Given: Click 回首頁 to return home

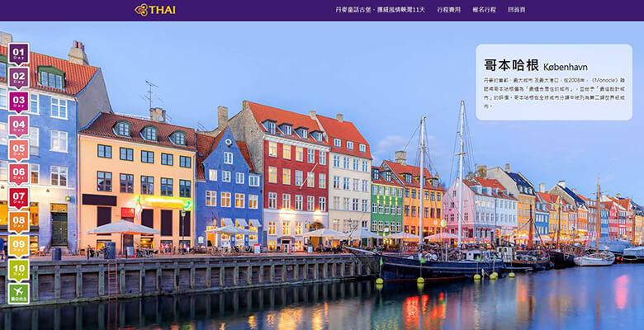Looking at the screenshot, I should (x=515, y=10).
